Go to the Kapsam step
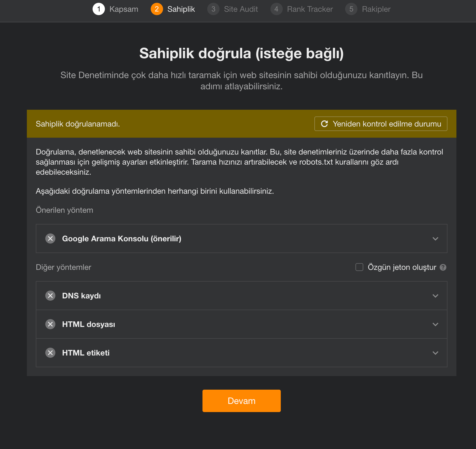Screen dimensions: 476x449 124,9
